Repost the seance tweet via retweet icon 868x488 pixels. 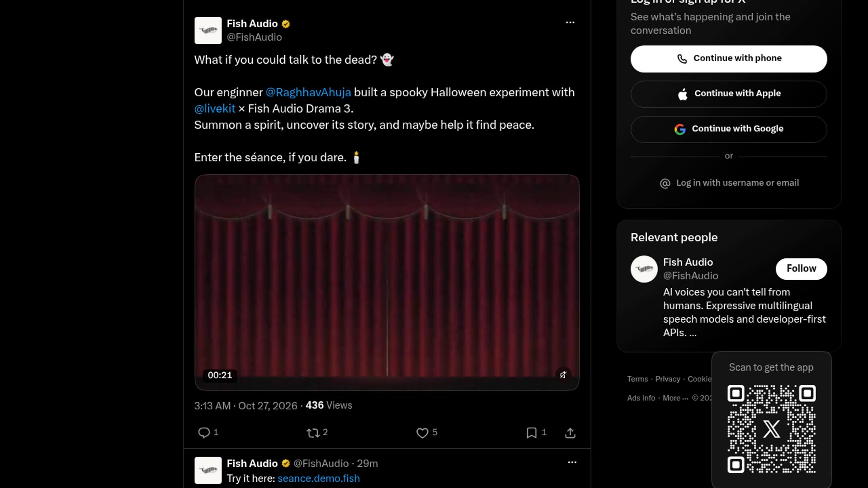tap(313, 432)
